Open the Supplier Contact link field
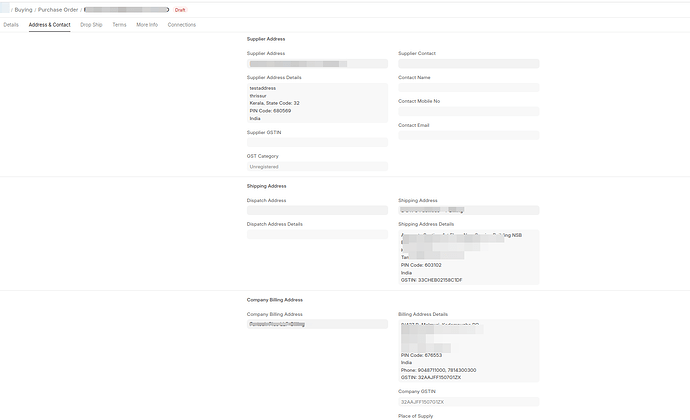This screenshot has width=690, height=420. point(468,64)
